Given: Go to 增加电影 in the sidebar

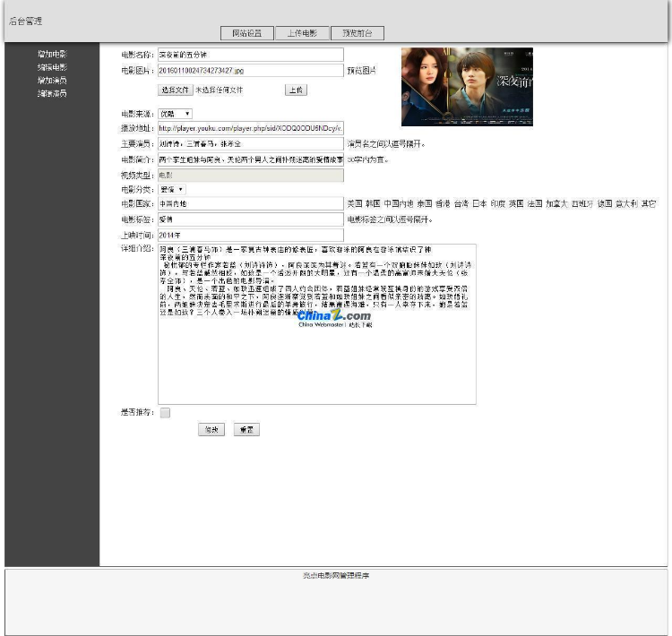Looking at the screenshot, I should pos(52,55).
